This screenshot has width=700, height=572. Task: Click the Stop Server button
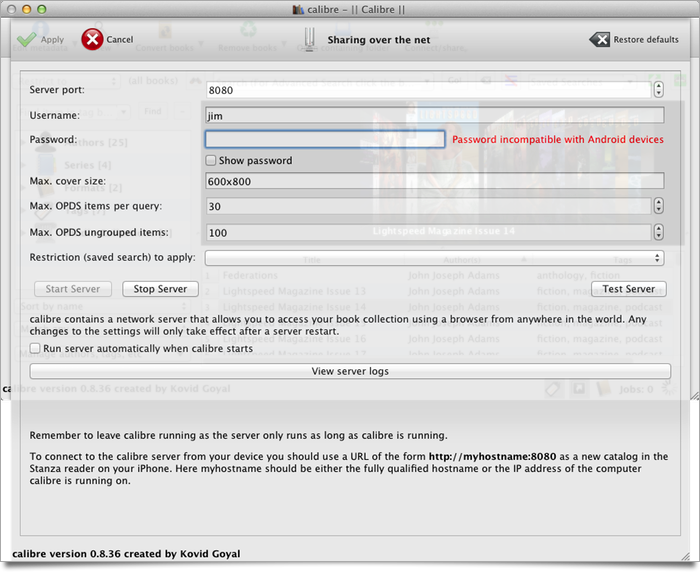coord(160,289)
